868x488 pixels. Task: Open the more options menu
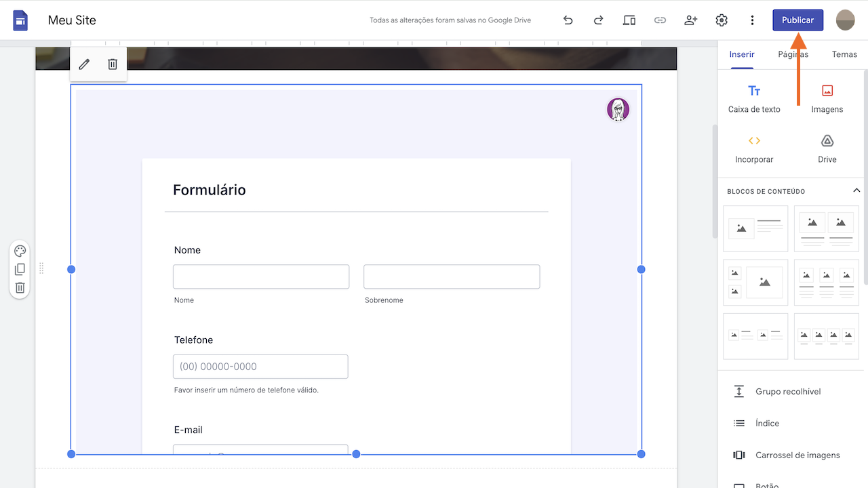tap(752, 20)
